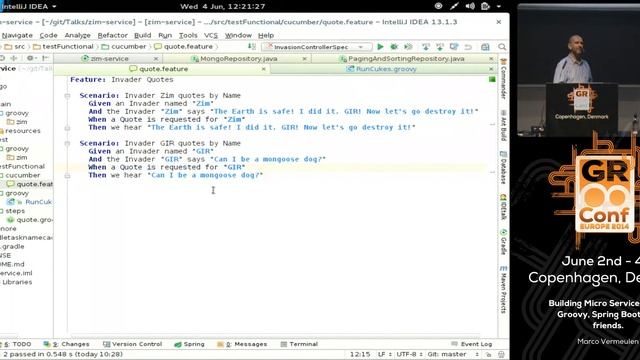
Task: Open the TODO tool window
Action: point(18,344)
